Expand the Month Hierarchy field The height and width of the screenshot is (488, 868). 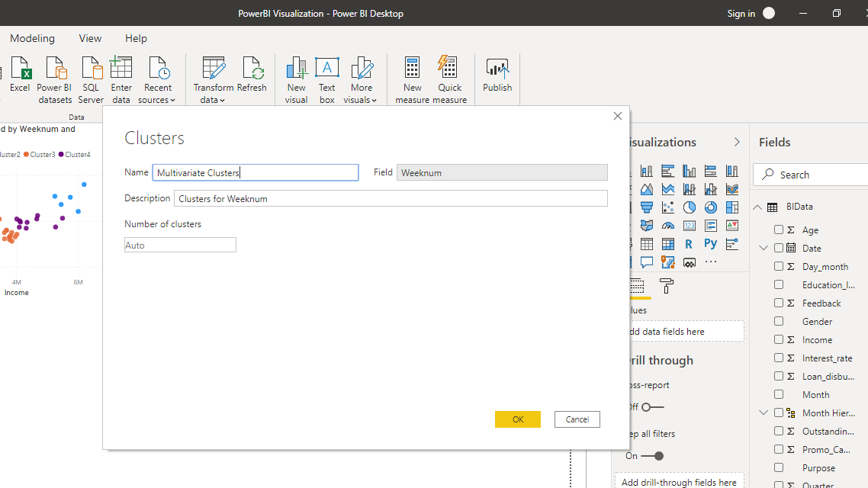pos(764,413)
